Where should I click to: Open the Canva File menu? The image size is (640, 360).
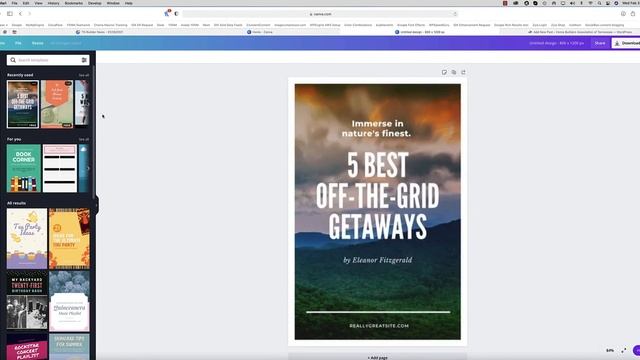(18, 43)
